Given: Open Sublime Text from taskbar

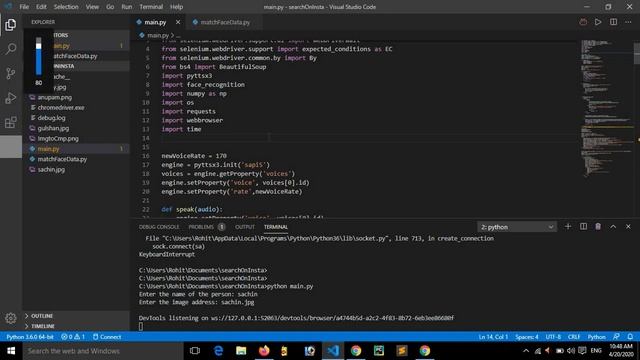Looking at the screenshot, I should pos(402,351).
